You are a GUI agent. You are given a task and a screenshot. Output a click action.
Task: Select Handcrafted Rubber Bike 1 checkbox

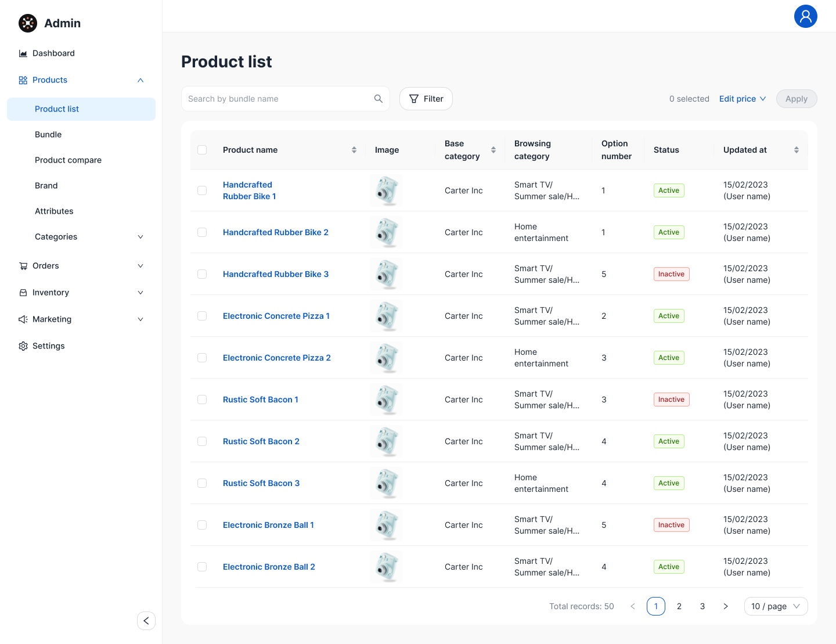[202, 190]
